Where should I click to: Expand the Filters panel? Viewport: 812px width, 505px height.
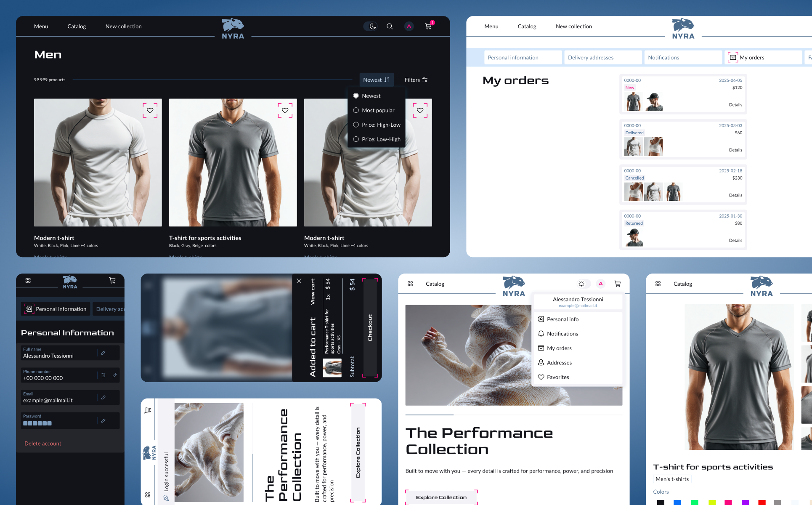416,80
